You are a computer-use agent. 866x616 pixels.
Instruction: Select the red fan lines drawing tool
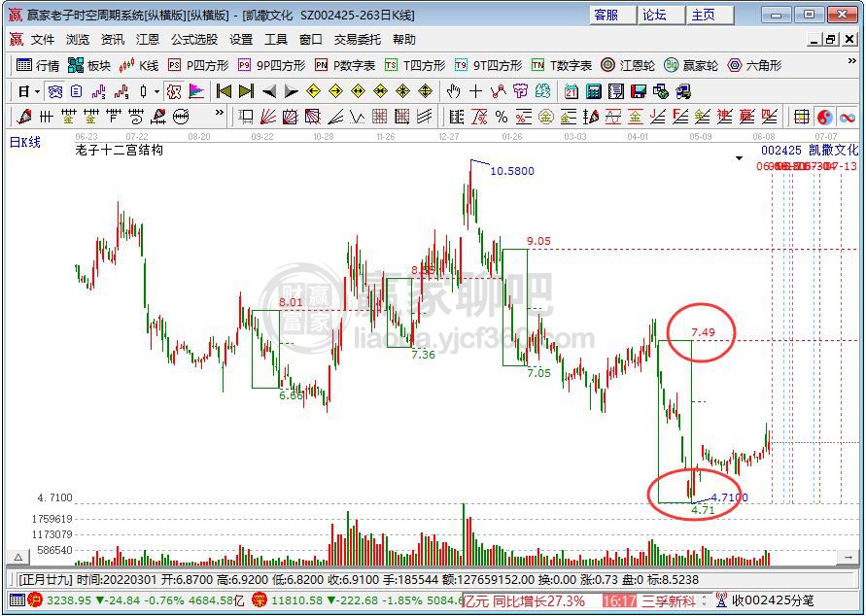(x=268, y=117)
